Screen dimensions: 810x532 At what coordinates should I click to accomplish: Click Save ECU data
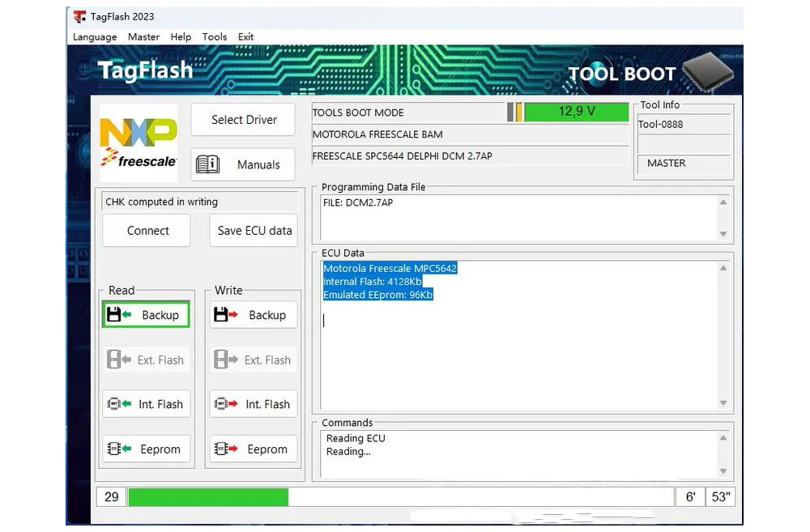(x=253, y=231)
